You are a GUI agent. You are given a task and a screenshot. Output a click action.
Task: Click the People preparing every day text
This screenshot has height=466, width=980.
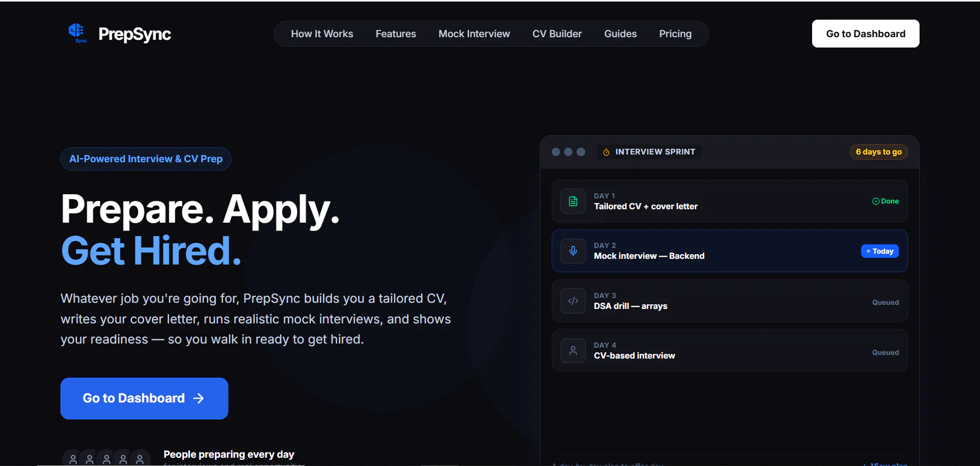pyautogui.click(x=229, y=454)
